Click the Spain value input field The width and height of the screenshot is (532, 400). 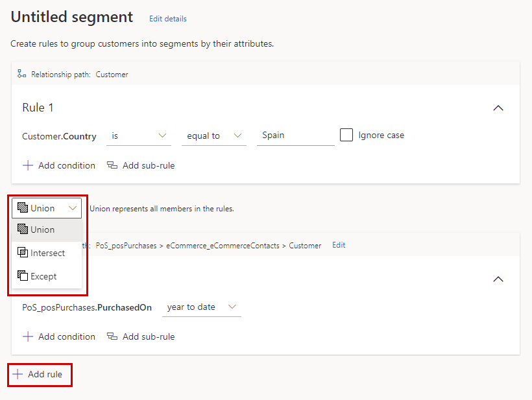point(295,135)
